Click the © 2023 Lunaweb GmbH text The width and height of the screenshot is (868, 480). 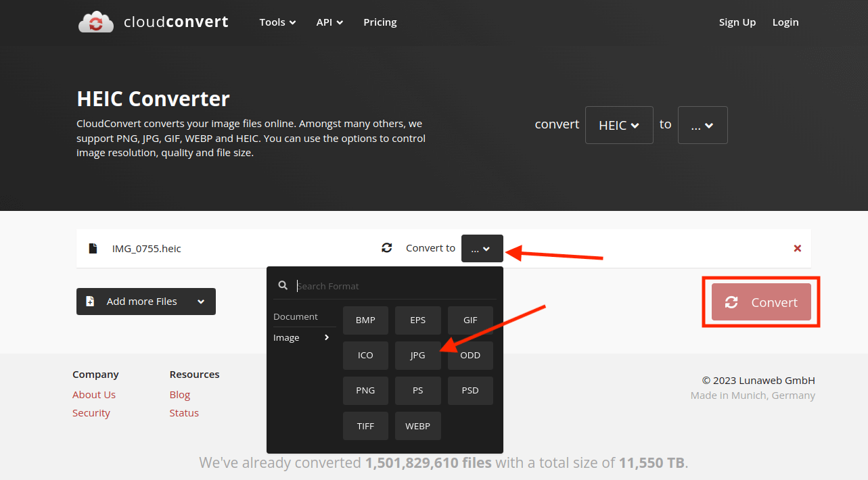click(758, 380)
